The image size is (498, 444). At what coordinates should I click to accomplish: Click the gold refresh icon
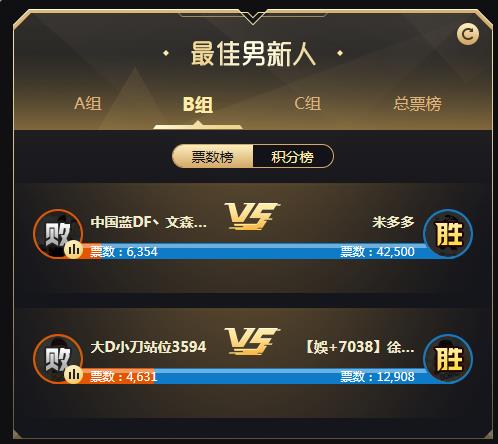coord(467,34)
